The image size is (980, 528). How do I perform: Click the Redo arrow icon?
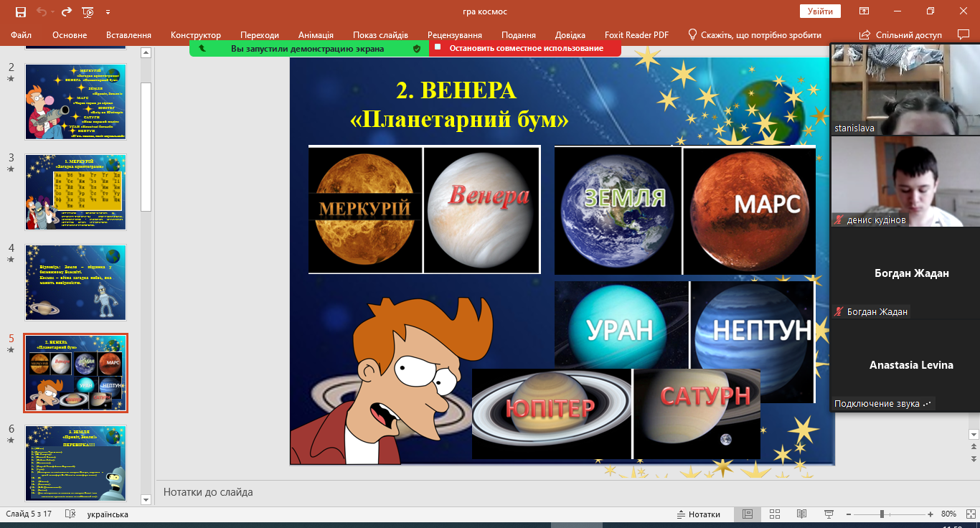pyautogui.click(x=67, y=11)
